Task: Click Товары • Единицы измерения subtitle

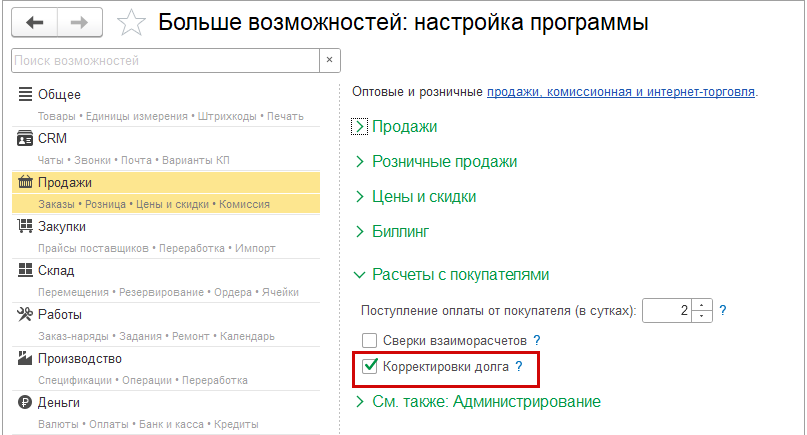Action: tap(171, 116)
